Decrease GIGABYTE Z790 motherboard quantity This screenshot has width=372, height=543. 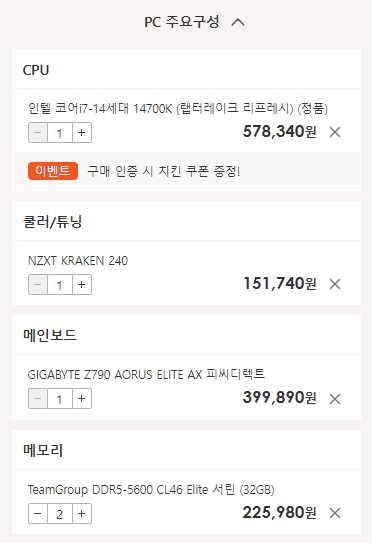click(x=38, y=399)
